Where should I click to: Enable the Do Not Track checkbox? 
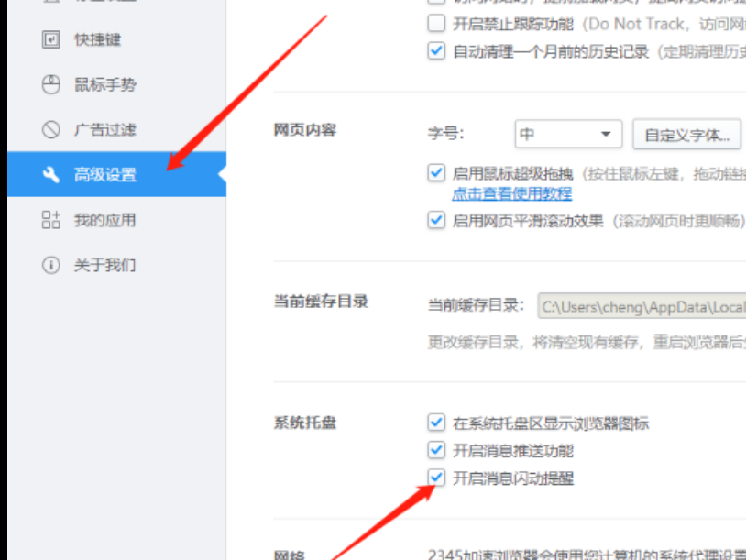[436, 23]
